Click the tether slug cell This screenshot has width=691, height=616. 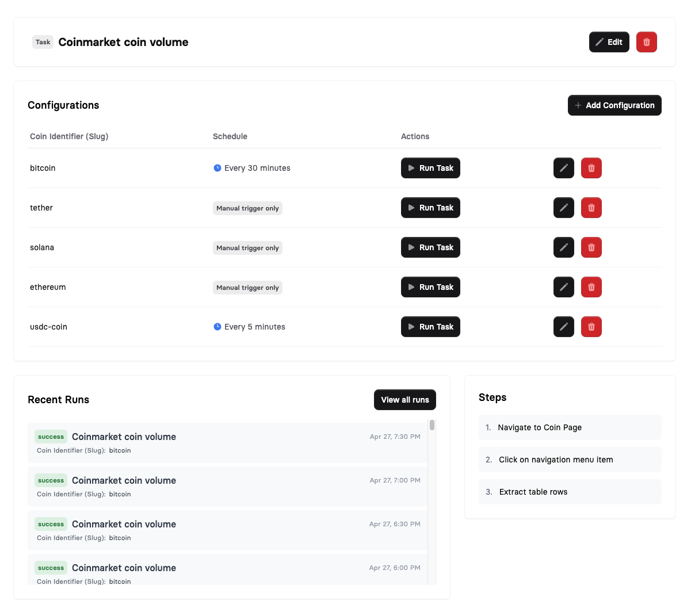[41, 208]
